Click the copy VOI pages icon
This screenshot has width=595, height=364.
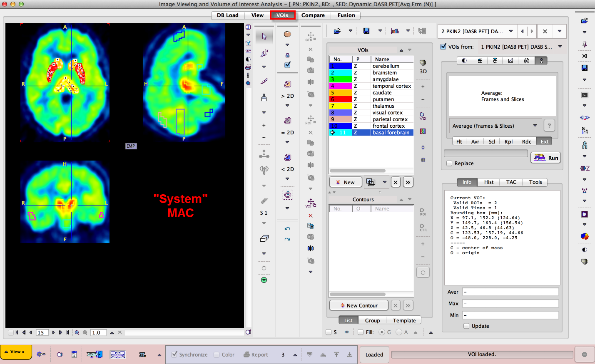click(x=311, y=226)
